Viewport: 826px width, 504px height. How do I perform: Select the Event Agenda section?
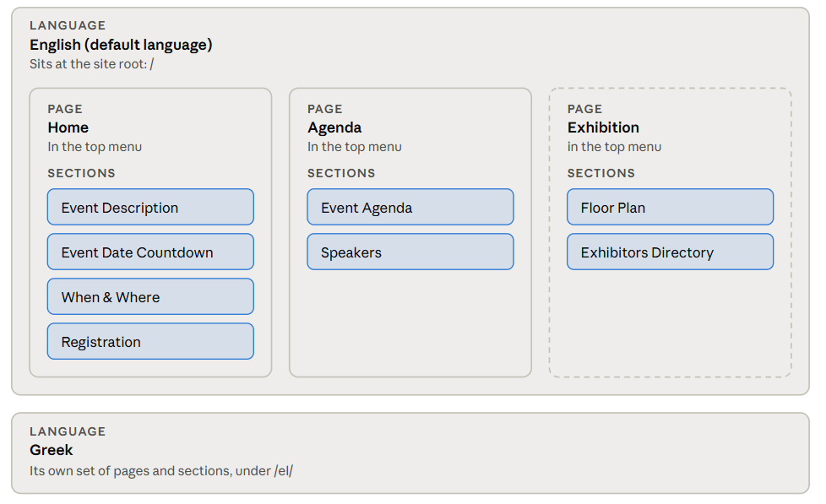click(x=410, y=207)
